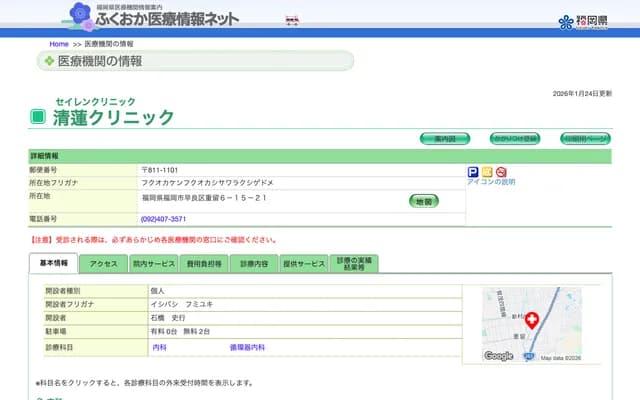This screenshot has width=640, height=400.
Task: Click the red cross map marker
Action: click(532, 320)
